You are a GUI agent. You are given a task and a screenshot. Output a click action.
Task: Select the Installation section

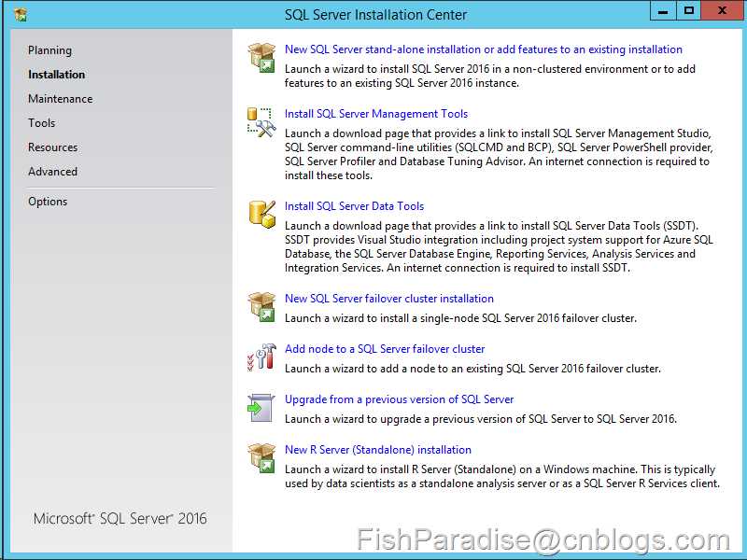[x=57, y=75]
